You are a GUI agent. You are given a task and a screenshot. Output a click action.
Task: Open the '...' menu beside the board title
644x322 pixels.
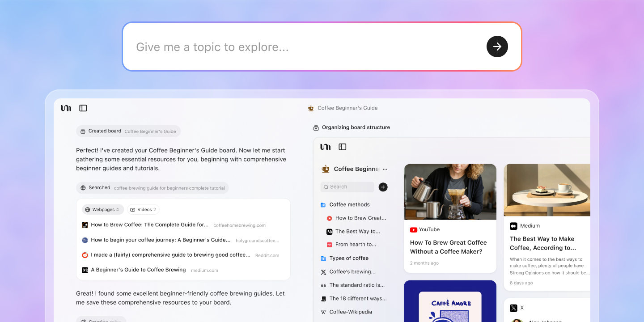(385, 169)
